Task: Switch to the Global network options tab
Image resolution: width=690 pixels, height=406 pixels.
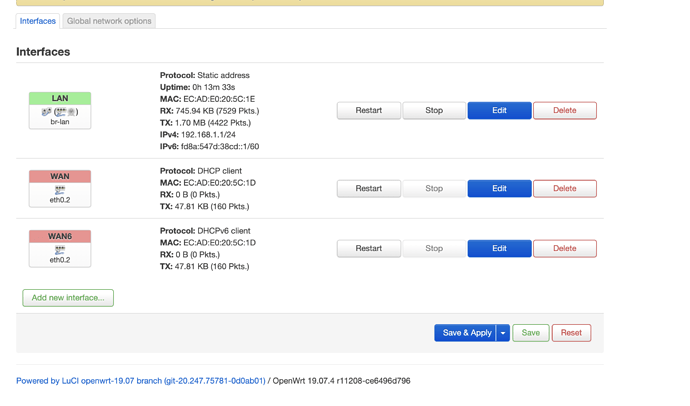Action: 109,21
